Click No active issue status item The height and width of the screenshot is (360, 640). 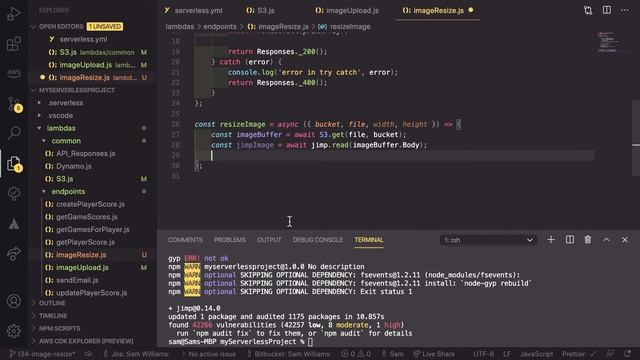pos(209,354)
